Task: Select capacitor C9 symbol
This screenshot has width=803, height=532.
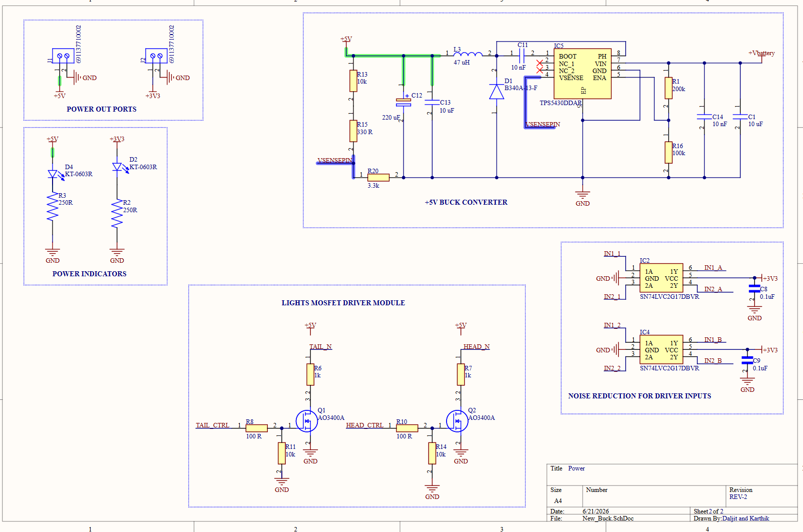Action: pos(747,360)
